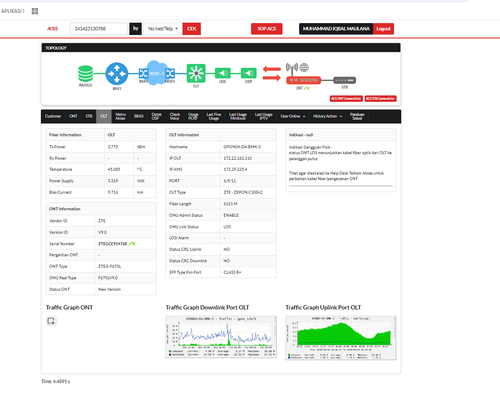Screen dimensions: 500x393
Task: Click the RADIUS database icon in topology
Action: point(85,73)
